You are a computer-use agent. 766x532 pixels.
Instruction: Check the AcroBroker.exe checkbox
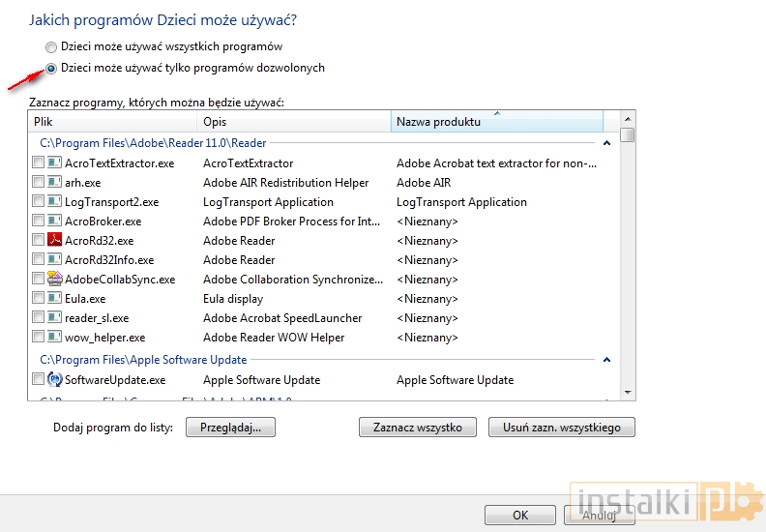point(38,222)
